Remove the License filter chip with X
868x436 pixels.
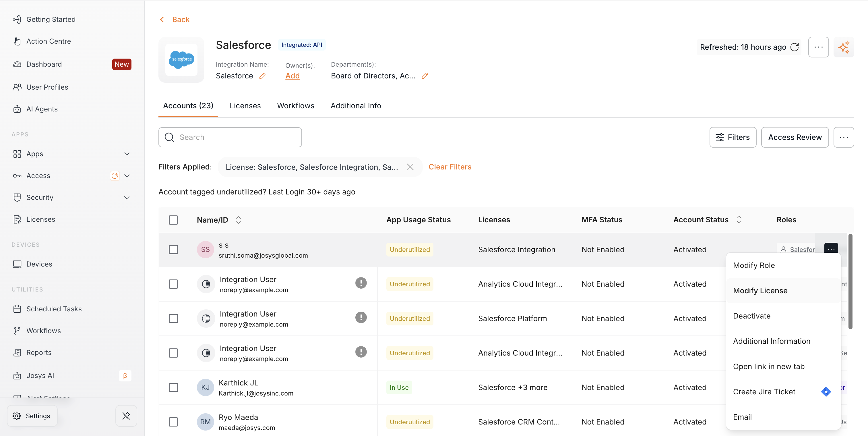(x=410, y=167)
